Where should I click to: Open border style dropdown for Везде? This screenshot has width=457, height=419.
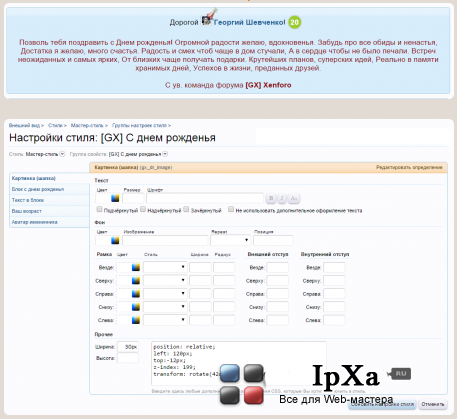[165, 267]
